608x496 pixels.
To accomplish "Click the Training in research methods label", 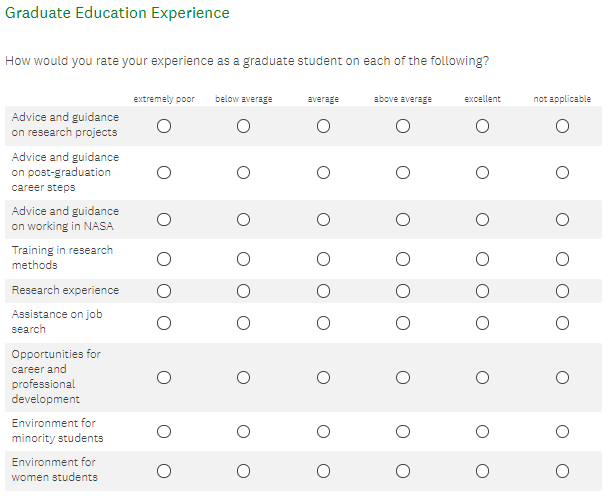I will pyautogui.click(x=62, y=258).
